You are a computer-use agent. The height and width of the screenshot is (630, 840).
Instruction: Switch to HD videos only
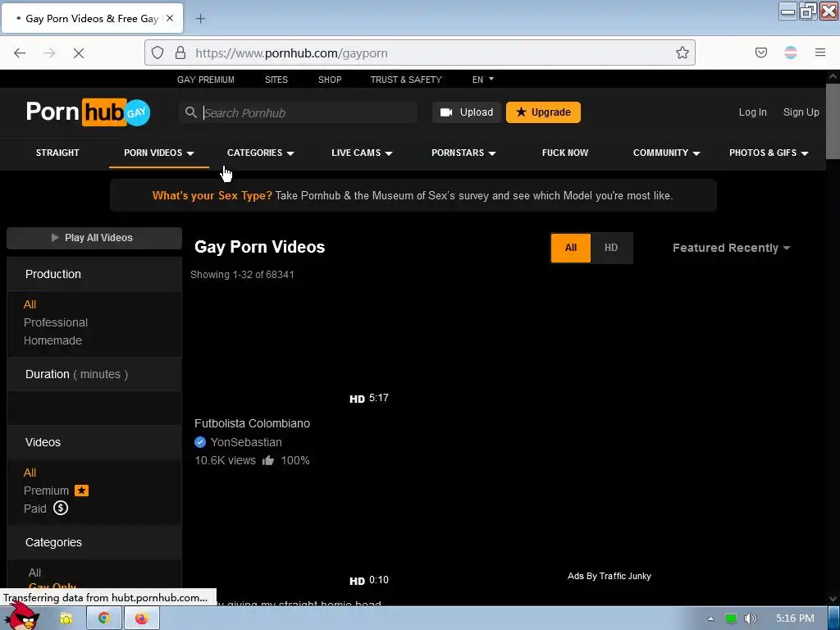[611, 248]
